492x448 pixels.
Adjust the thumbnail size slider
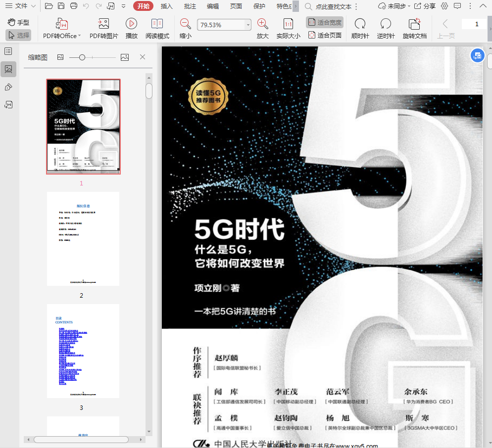[82, 57]
